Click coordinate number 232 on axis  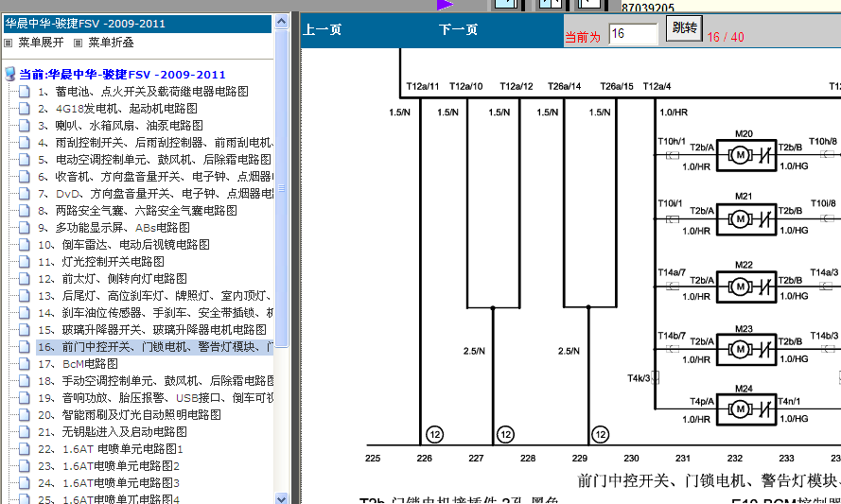(x=735, y=459)
